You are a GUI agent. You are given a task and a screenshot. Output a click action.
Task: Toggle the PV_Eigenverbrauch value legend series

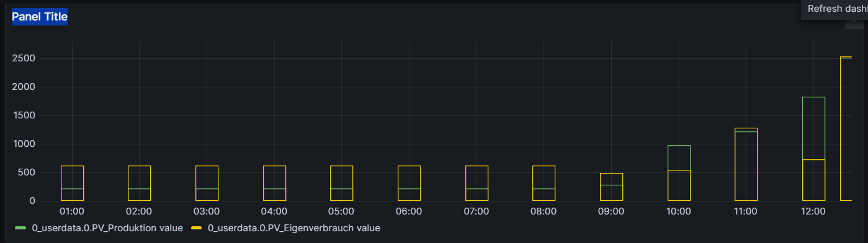(293, 228)
